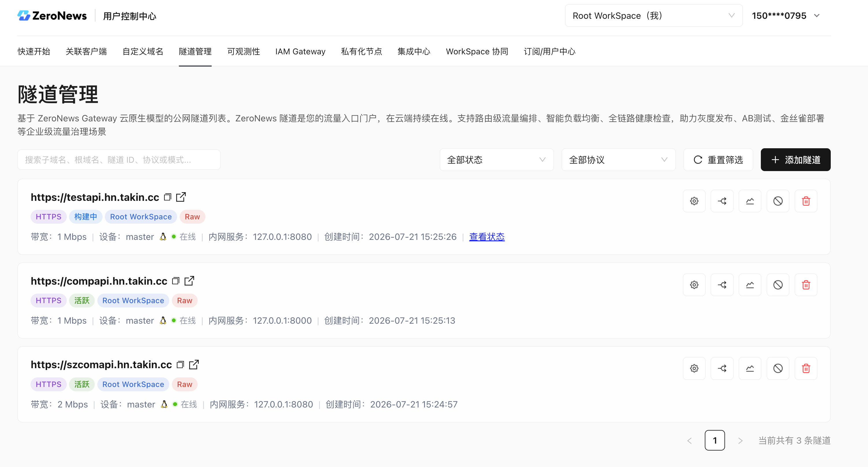
Task: Open the 全部状态 status filter
Action: (496, 160)
